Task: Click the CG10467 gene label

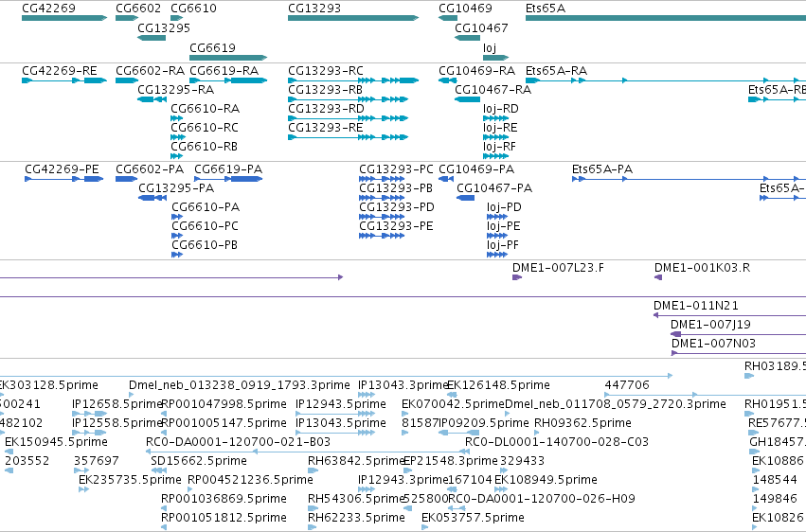Action: (x=481, y=27)
